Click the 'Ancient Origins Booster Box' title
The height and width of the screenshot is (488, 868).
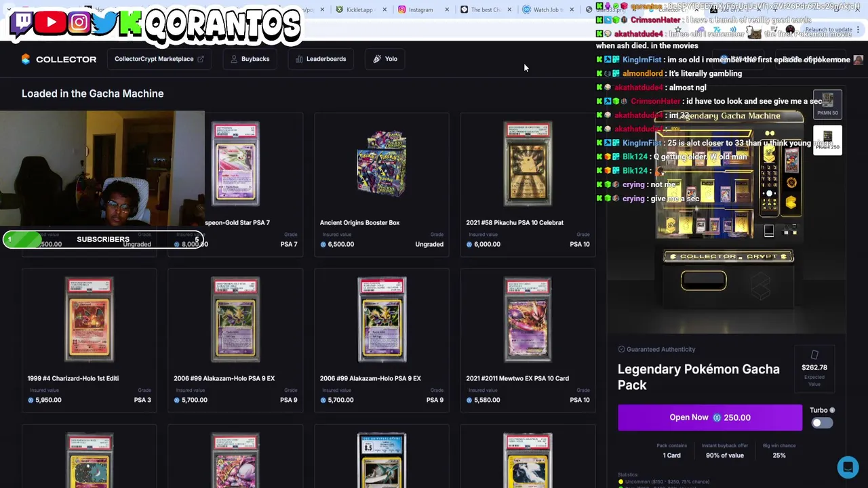click(359, 222)
